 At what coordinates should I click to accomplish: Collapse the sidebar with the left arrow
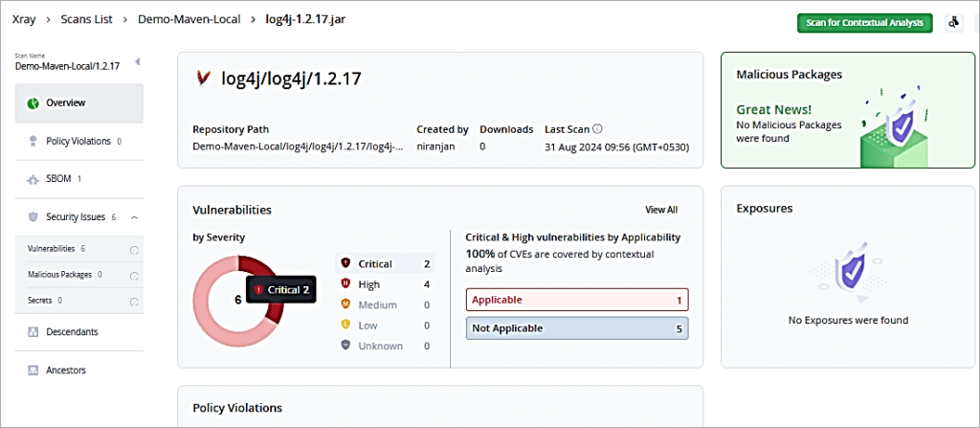137,61
